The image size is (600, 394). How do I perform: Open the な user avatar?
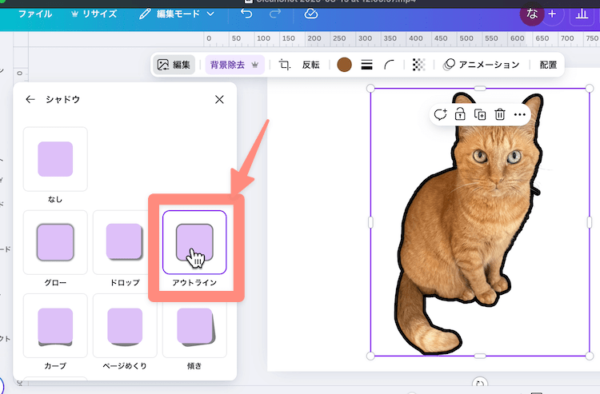(532, 14)
